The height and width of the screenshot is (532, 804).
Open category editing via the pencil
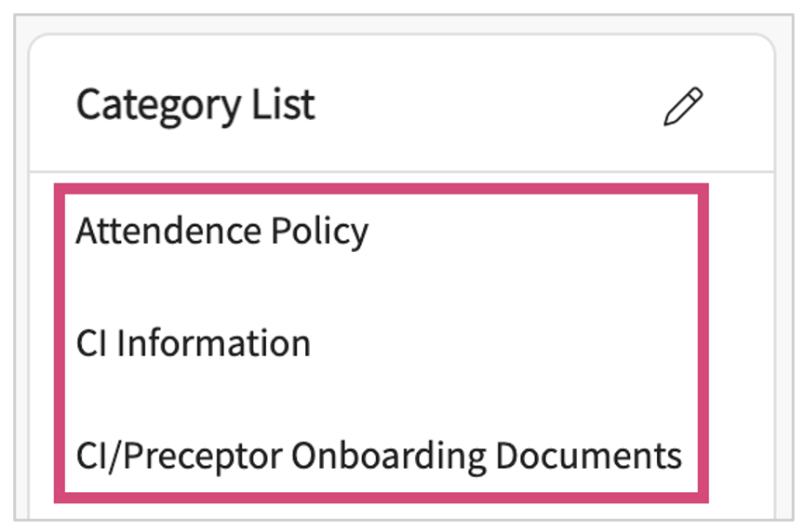point(683,106)
